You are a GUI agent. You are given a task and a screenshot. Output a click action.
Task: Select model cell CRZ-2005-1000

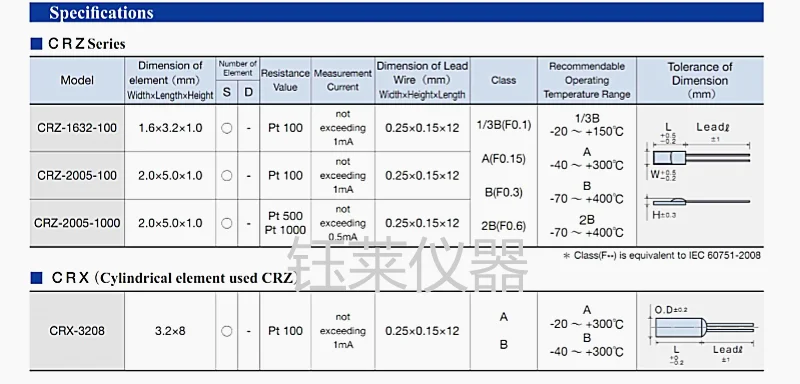point(77,223)
